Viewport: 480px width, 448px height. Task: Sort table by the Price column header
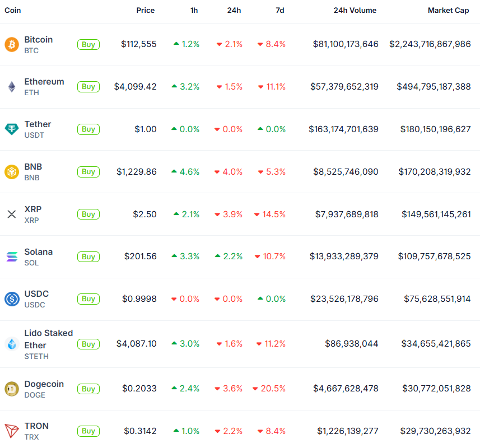tap(146, 11)
